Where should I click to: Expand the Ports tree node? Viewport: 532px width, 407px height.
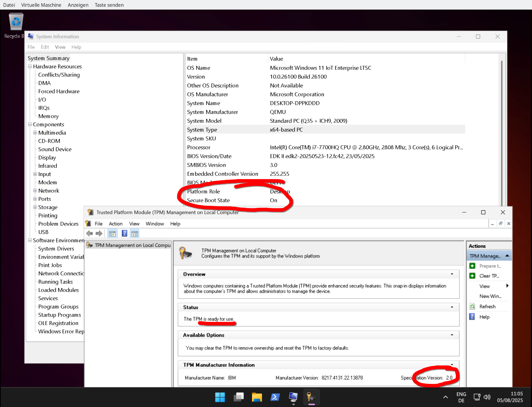coord(35,199)
